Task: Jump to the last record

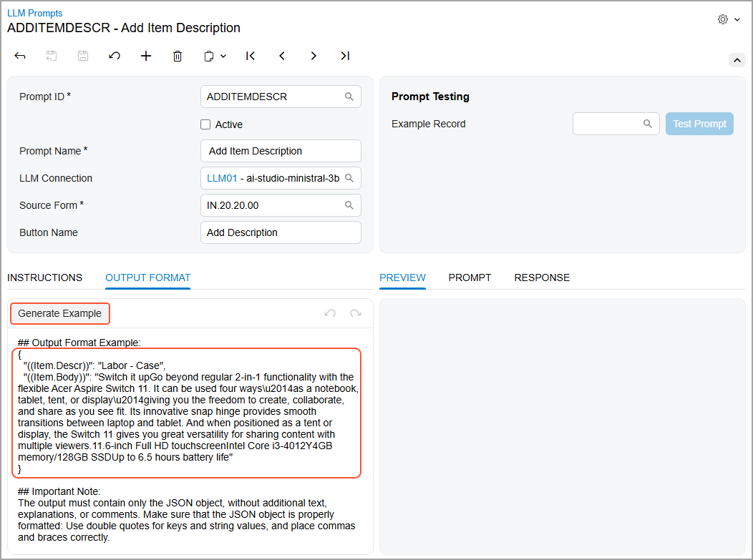Action: (x=345, y=56)
